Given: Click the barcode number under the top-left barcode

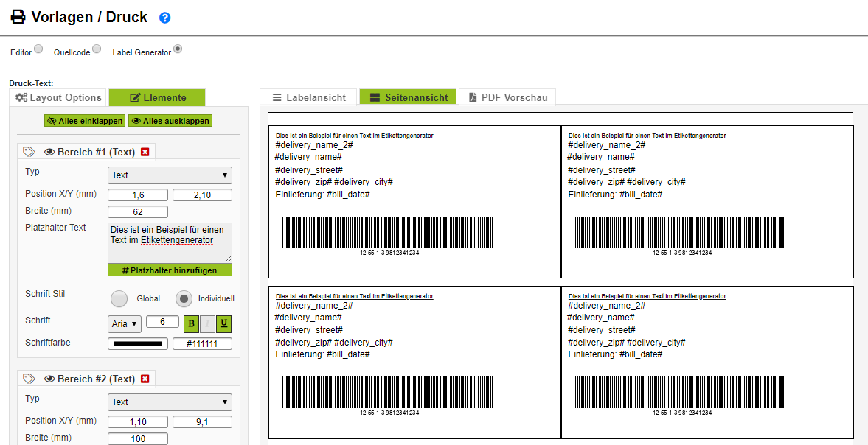Looking at the screenshot, I should pyautogui.click(x=389, y=253).
